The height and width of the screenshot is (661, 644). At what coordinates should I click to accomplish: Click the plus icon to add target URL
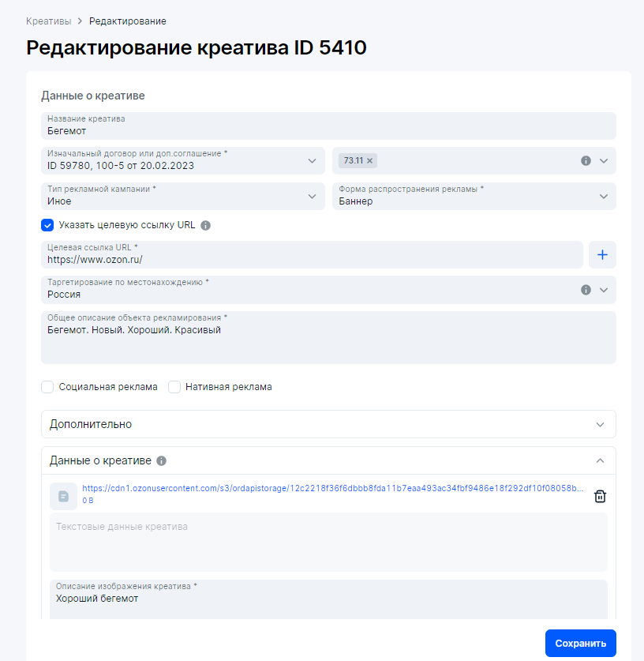tap(602, 254)
